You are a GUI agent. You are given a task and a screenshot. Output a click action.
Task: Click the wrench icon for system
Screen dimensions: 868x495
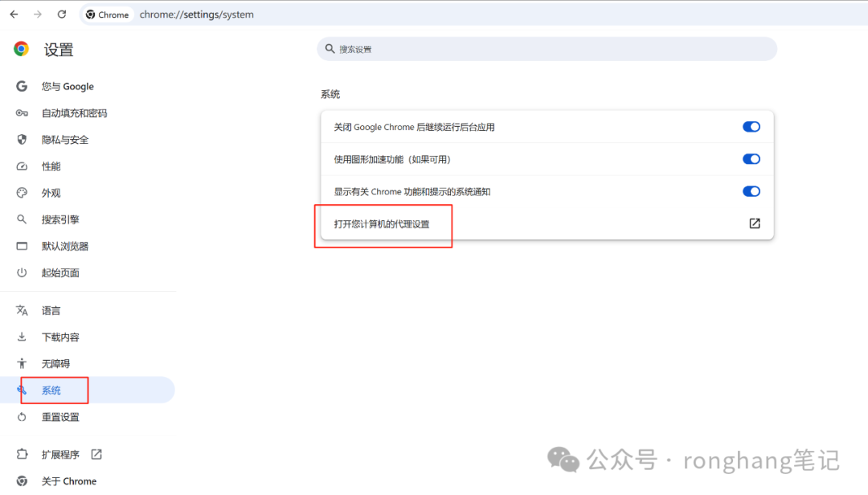click(x=22, y=390)
